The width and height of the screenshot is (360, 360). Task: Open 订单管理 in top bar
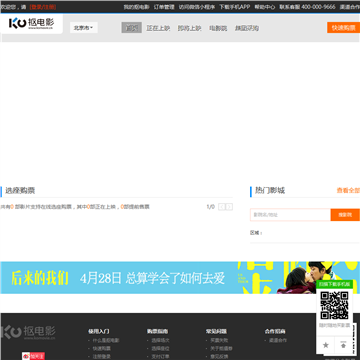pos(164,7)
